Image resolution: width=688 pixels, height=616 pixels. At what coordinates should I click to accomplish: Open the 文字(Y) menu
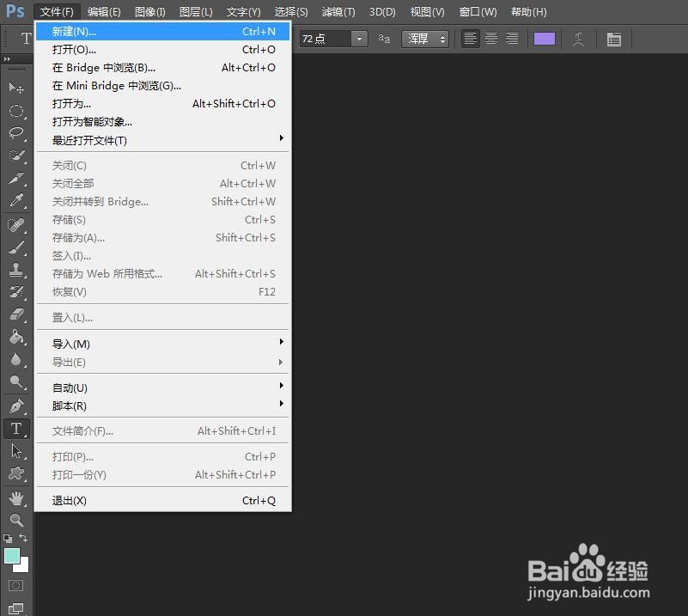[x=244, y=12]
